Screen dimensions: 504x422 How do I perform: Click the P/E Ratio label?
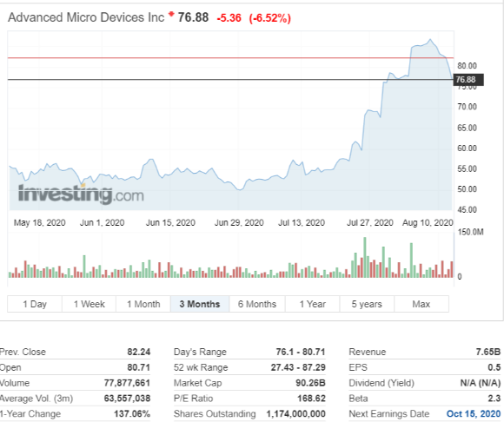193,399
